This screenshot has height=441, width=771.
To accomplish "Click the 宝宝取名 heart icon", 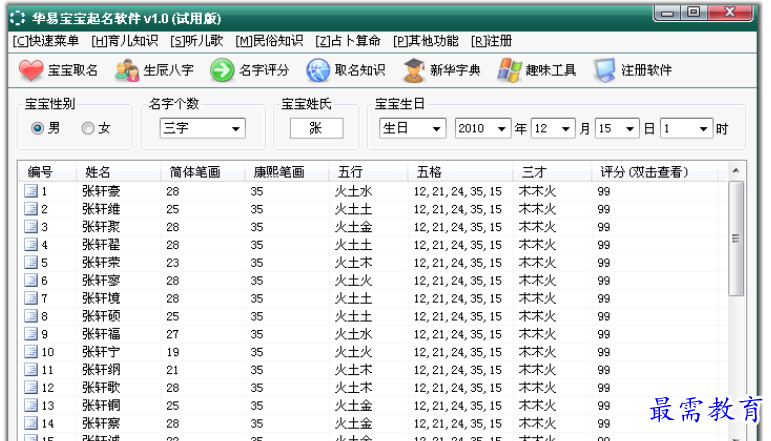I will click(x=32, y=71).
